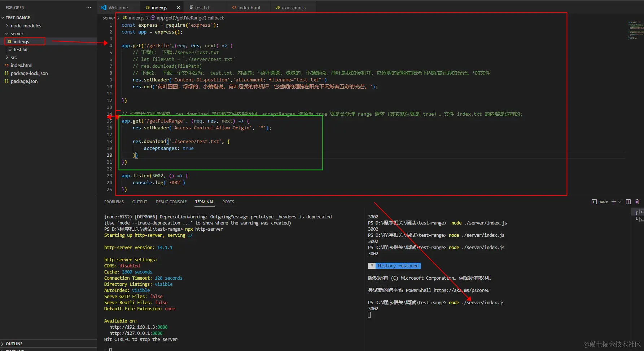Screen dimensions: 644x351
Task: Open the terminal launch profile dropdown arrow
Action: point(620,202)
